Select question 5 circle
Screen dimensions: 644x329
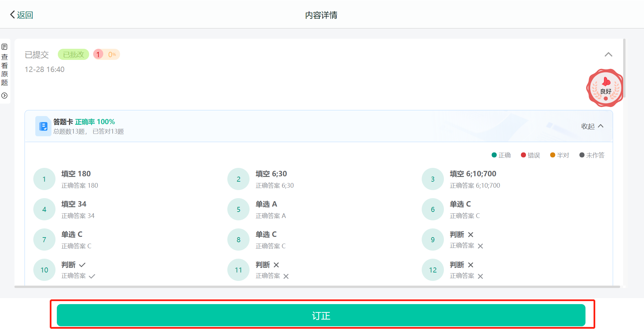(238, 209)
